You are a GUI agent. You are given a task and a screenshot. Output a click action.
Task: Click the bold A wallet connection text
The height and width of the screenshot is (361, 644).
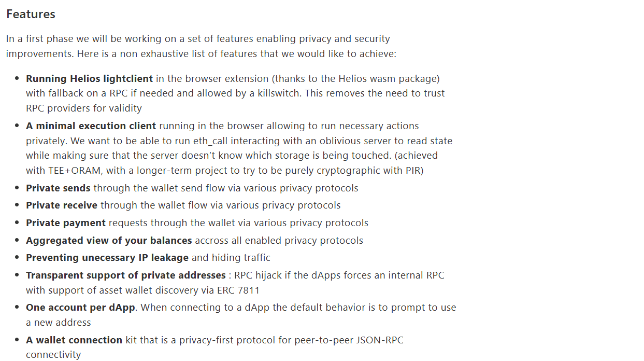coord(74,340)
